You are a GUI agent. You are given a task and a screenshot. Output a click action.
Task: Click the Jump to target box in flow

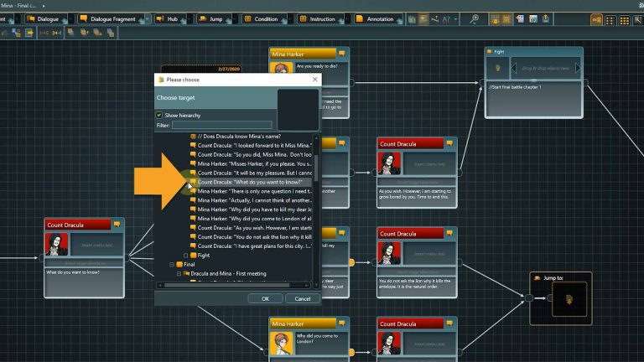569,299
